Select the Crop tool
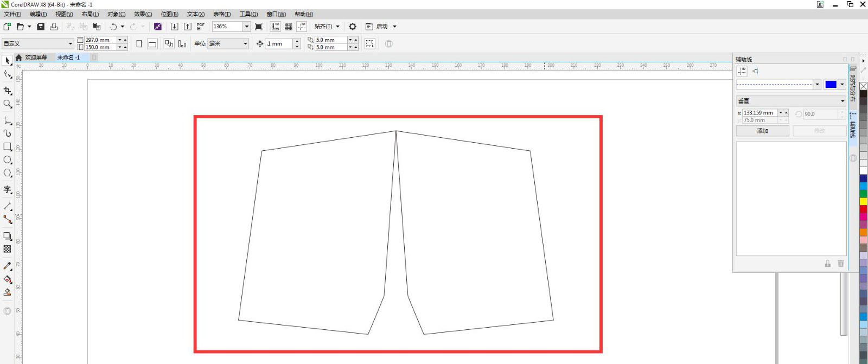868x364 pixels. (x=8, y=91)
